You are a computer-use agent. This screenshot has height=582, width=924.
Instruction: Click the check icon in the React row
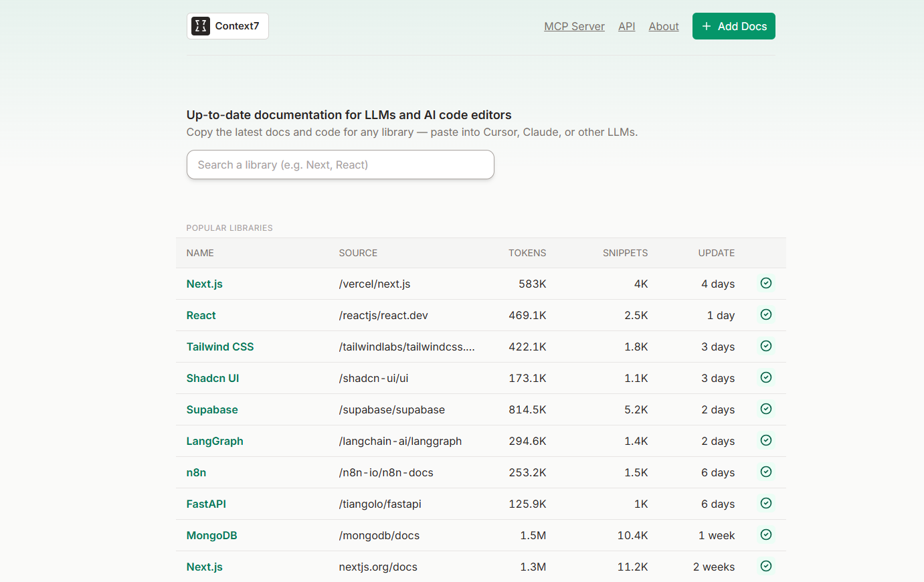tap(766, 314)
